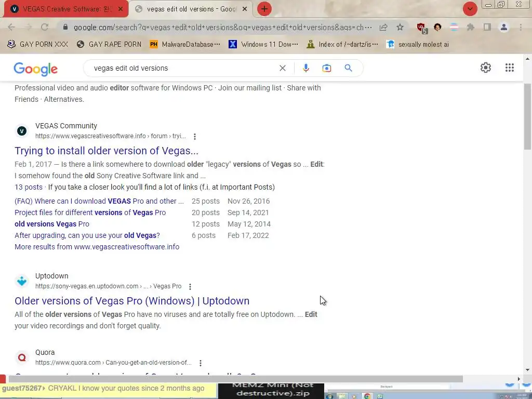Open the Google apps grid
Image resolution: width=532 pixels, height=399 pixels.
(x=509, y=68)
